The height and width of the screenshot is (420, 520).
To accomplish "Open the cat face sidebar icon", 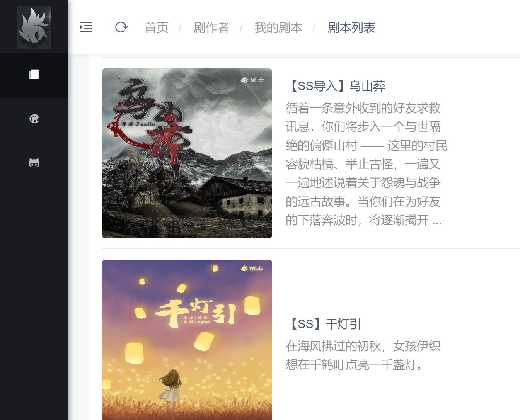I will click(x=34, y=163).
